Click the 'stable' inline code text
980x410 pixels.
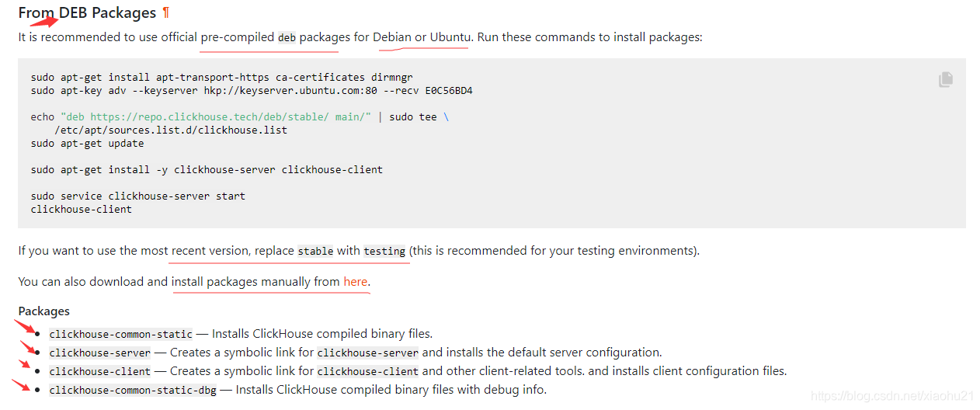(315, 251)
